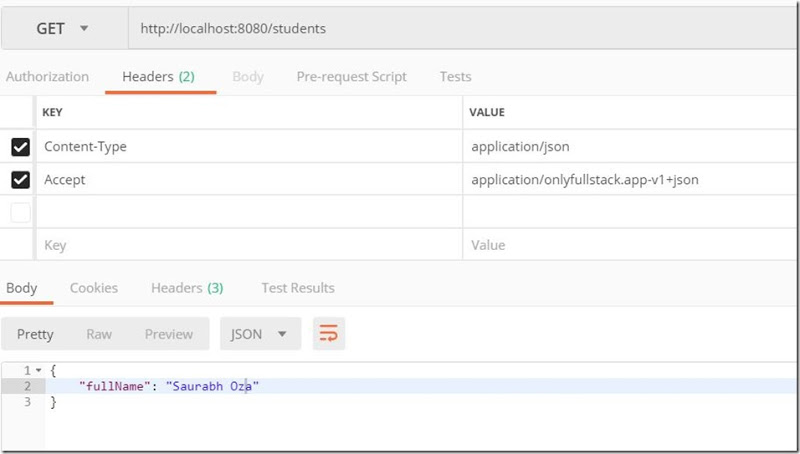Switch to the Preview response view

(169, 334)
